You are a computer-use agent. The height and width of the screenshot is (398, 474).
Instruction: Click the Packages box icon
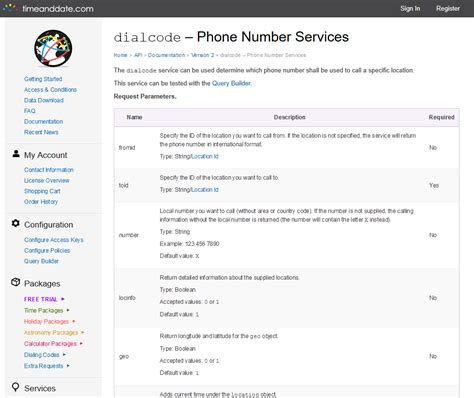[16, 282]
